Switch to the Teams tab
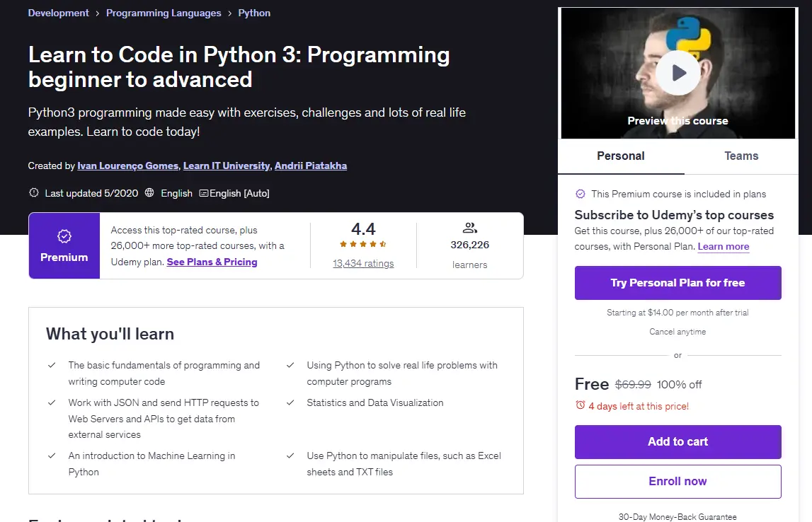812x522 pixels. pyautogui.click(x=741, y=156)
